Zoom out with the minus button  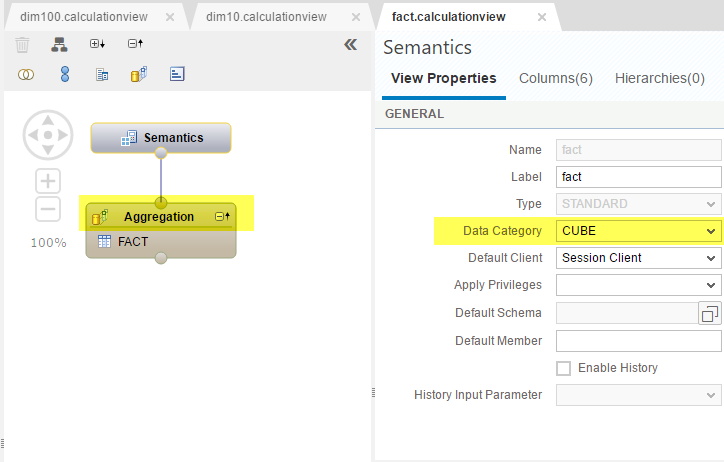(48, 209)
